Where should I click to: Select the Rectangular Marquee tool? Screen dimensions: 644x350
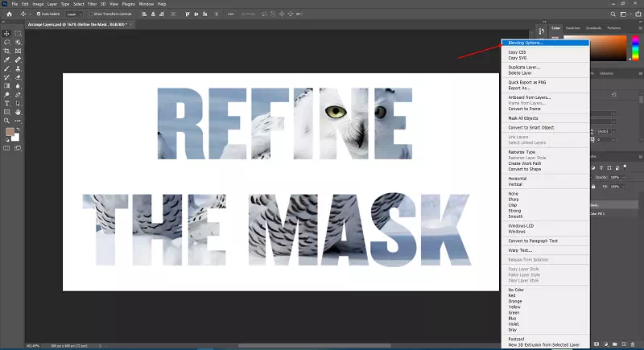18,34
